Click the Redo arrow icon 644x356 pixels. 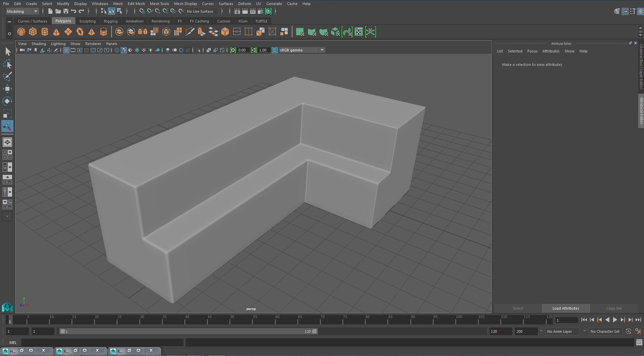(81, 11)
